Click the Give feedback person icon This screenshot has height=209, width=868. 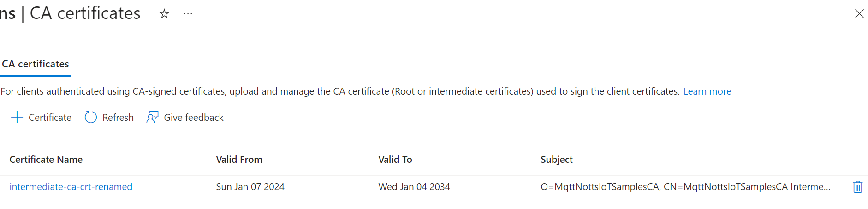152,118
